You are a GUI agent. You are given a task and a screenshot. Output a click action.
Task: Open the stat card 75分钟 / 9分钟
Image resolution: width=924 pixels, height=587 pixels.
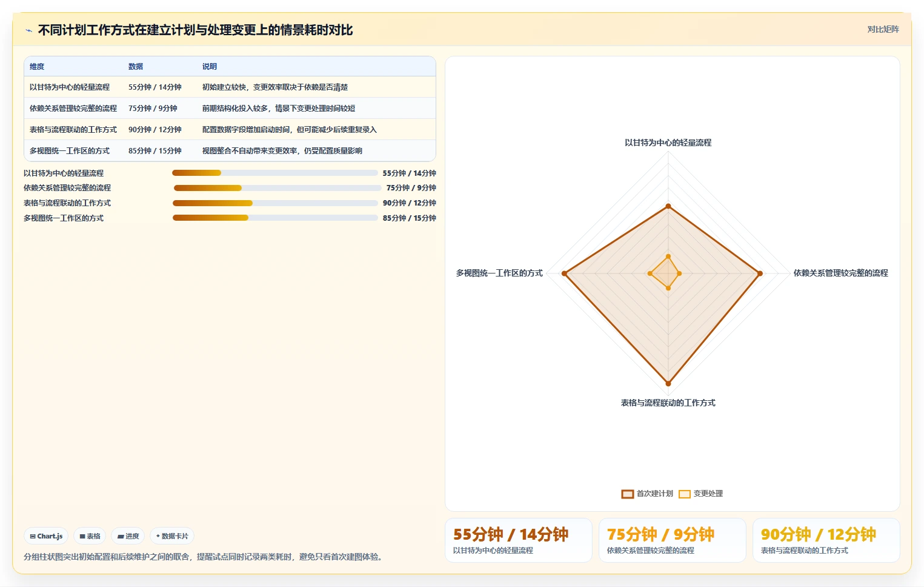click(673, 540)
